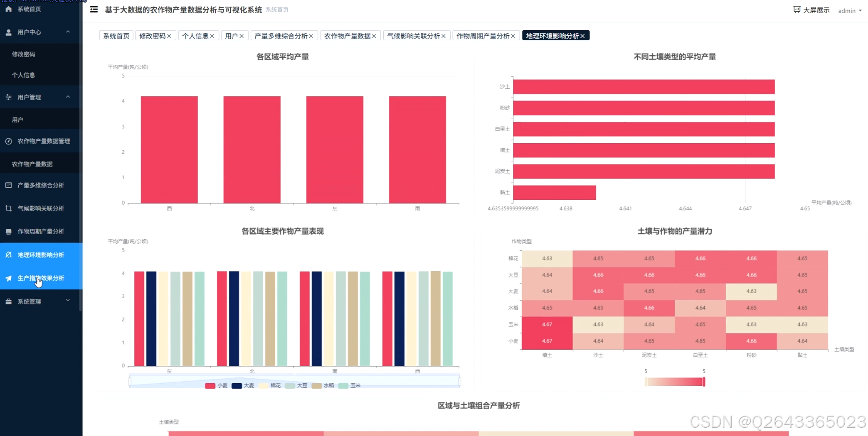The height and width of the screenshot is (436, 868).
Task: Switch to the 农作物产量数据 tab
Action: (347, 36)
